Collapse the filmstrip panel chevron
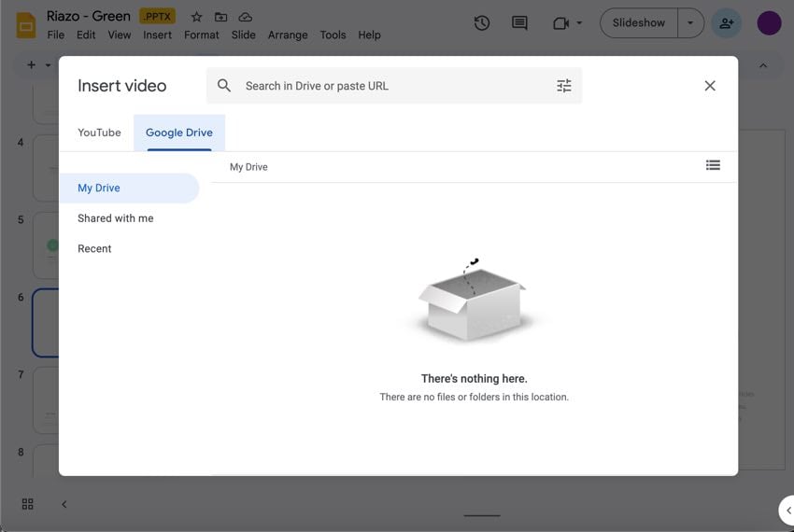This screenshot has height=532, width=794. coord(64,504)
